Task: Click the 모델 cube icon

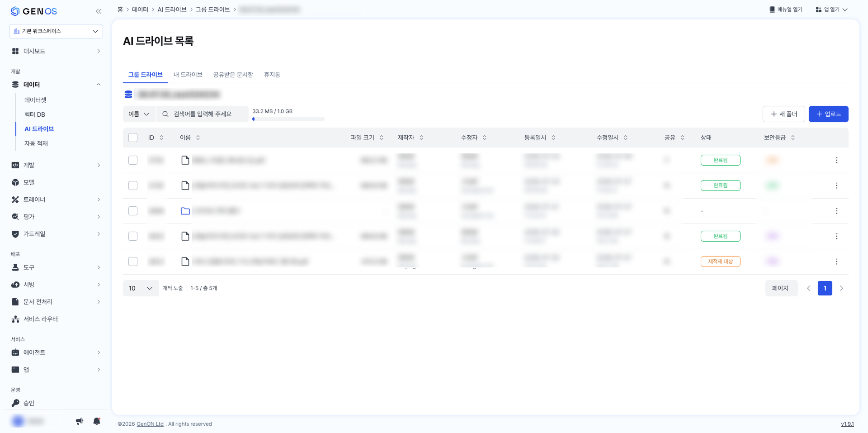Action: point(15,182)
